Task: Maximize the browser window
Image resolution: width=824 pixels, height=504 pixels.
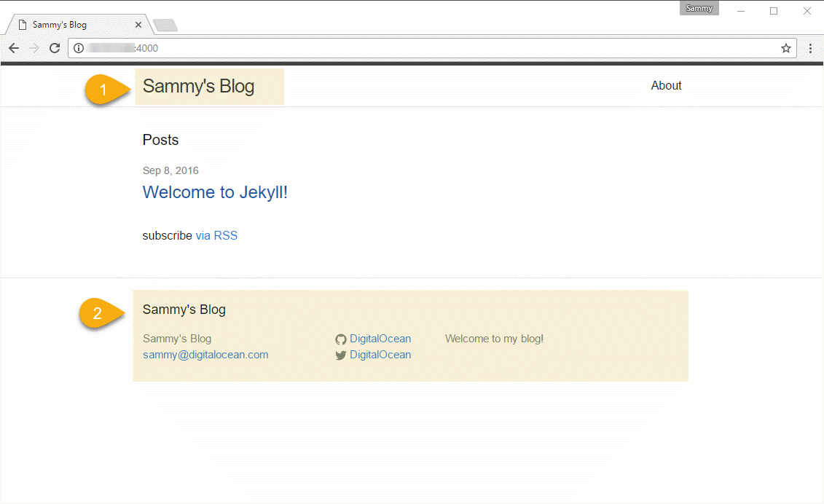Action: (x=774, y=10)
